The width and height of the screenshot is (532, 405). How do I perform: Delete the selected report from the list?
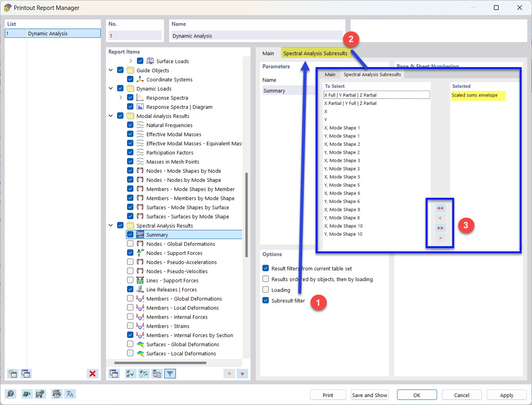(93, 374)
